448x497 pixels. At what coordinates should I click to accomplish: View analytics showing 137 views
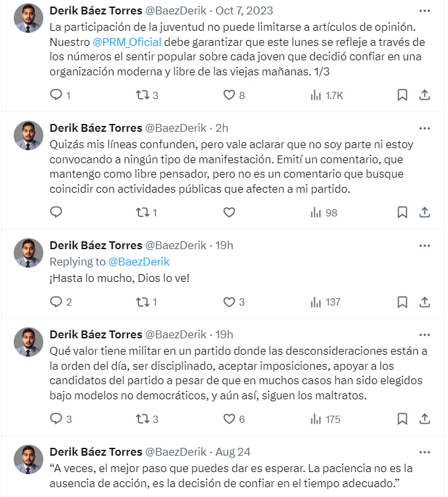point(325,302)
